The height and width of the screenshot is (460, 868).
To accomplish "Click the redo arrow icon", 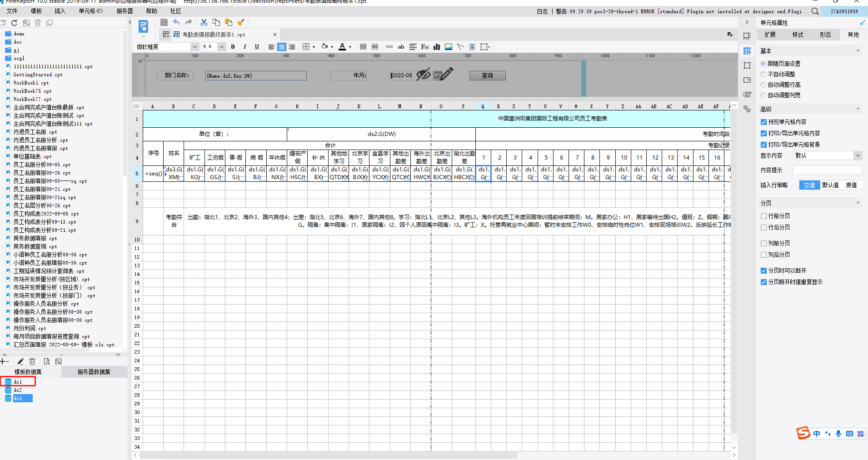I will click(x=188, y=22).
